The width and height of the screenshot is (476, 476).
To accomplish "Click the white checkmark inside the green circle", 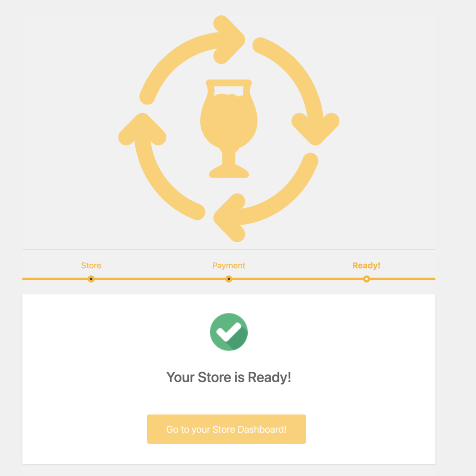I will pos(229,332).
